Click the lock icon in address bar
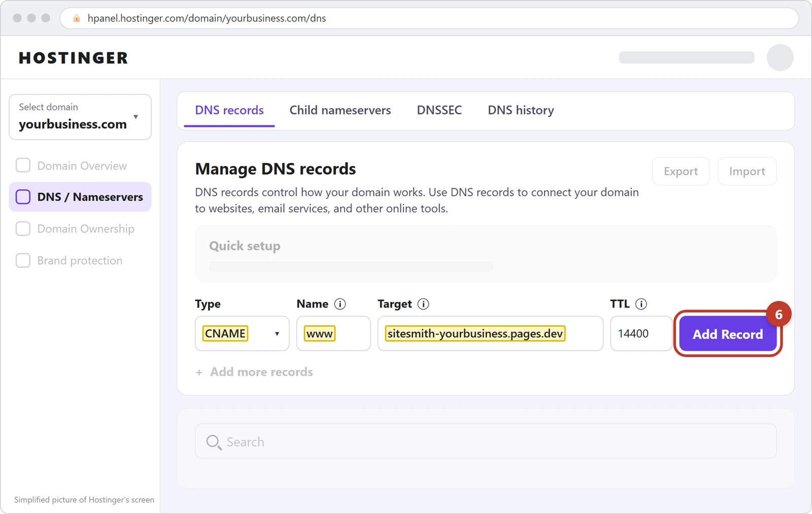The width and height of the screenshot is (812, 514). pyautogui.click(x=77, y=18)
